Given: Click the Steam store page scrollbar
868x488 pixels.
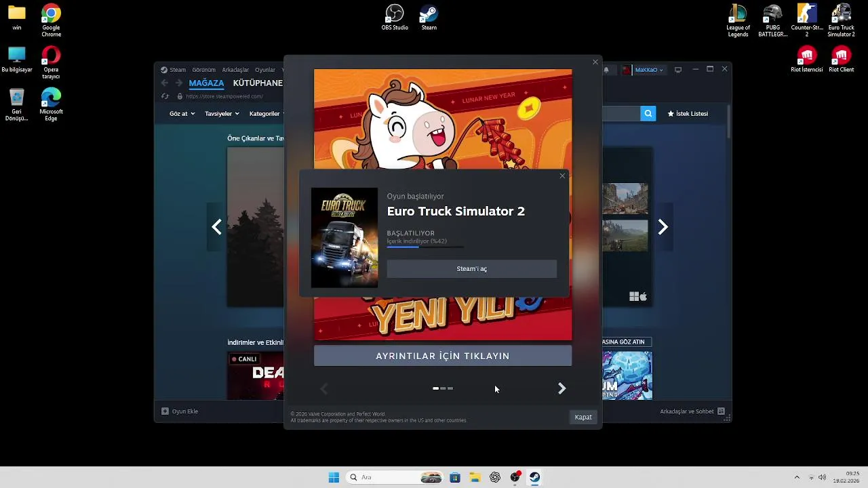Looking at the screenshot, I should tap(729, 122).
